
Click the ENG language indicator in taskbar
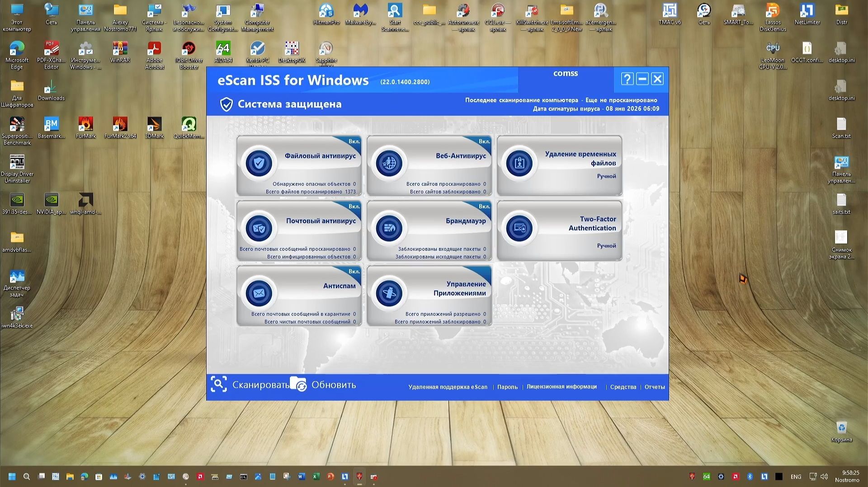pyautogui.click(x=796, y=476)
